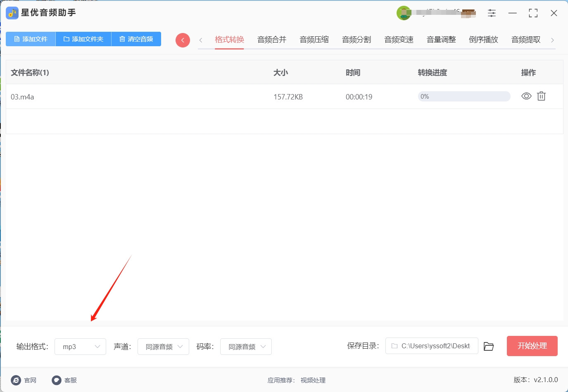Select the 音频分割 tab
Viewport: 568px width, 392px height.
[x=356, y=40]
